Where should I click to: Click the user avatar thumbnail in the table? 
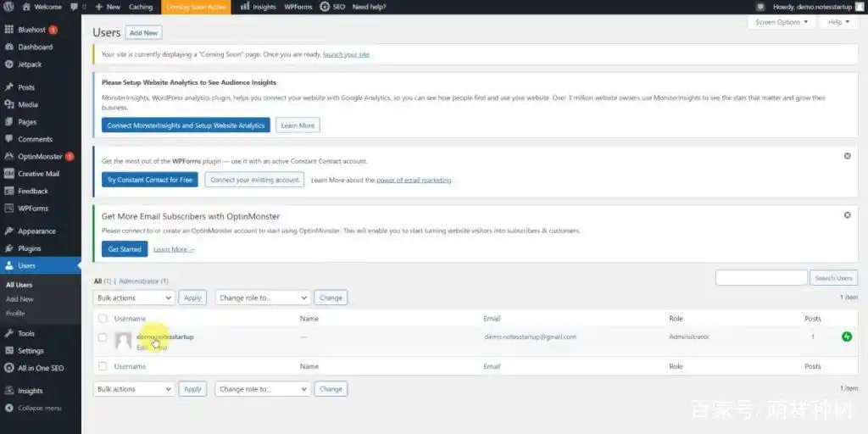point(124,341)
